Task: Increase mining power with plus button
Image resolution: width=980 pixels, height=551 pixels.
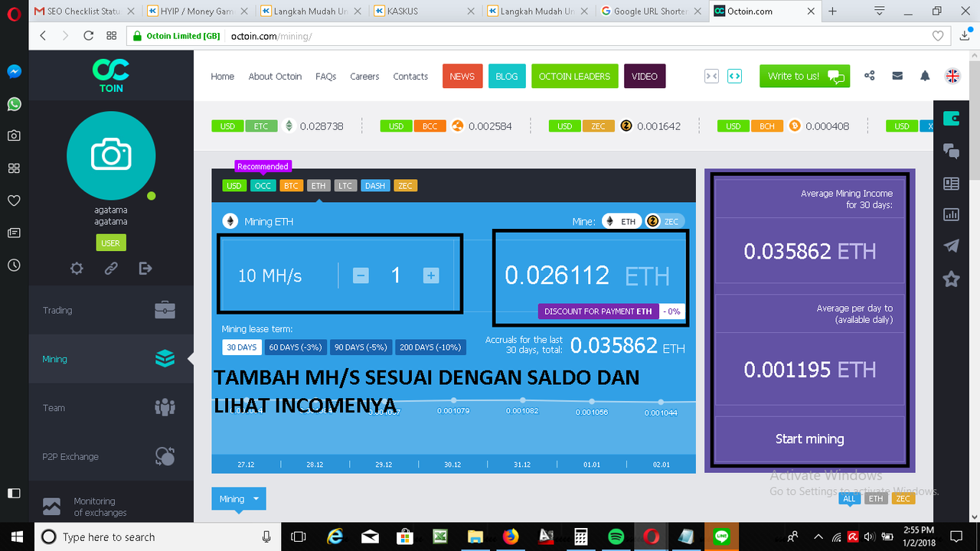Action: click(x=431, y=275)
